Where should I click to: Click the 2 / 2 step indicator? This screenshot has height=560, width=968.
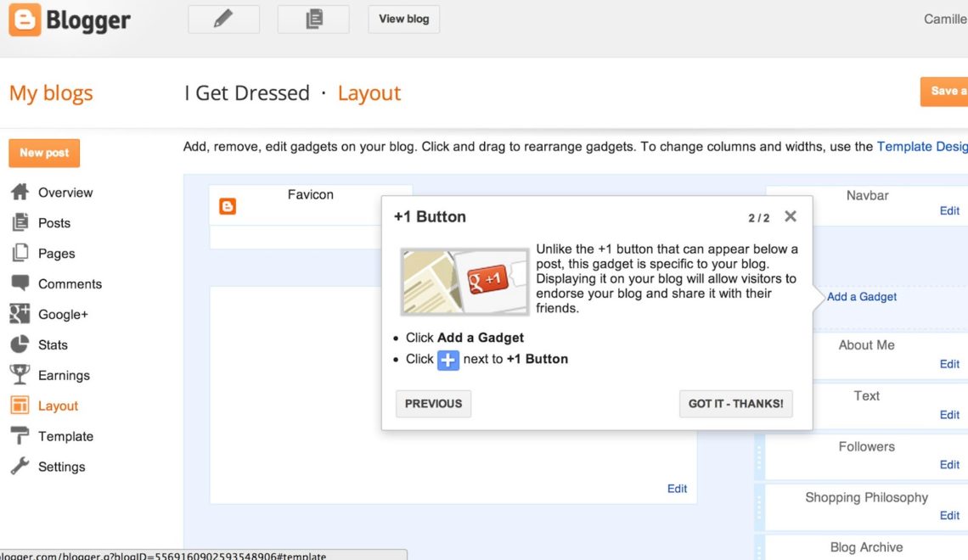pyautogui.click(x=759, y=218)
